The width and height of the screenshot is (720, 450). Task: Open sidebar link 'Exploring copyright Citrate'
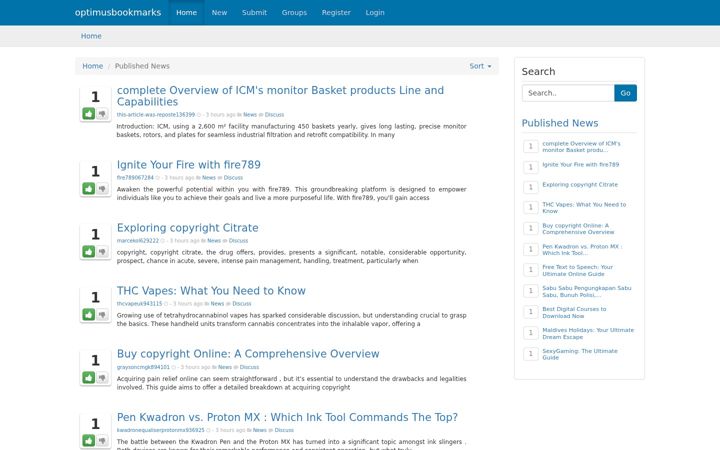(580, 185)
